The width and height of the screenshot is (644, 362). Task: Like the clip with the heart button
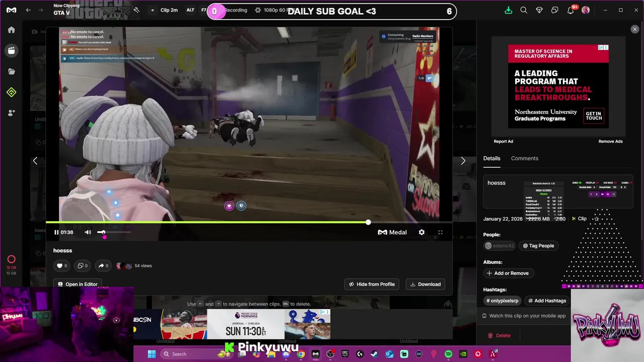point(62,265)
